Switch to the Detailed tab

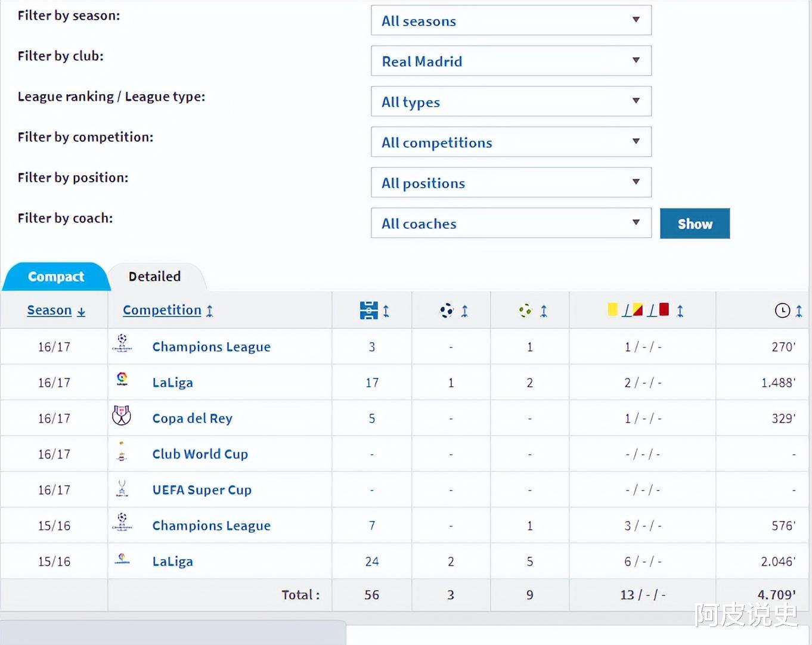pyautogui.click(x=155, y=277)
